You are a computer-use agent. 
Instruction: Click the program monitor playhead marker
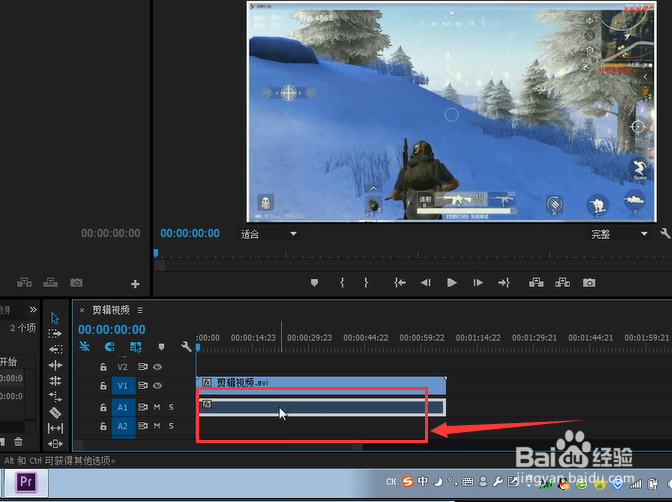click(156, 253)
